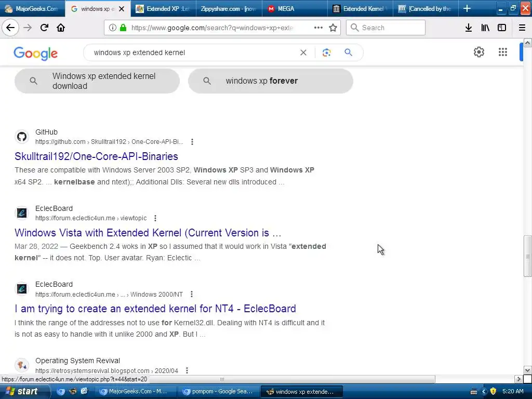Image resolution: width=532 pixels, height=399 pixels.
Task: Open a new tab with the plus button
Action: coord(467,8)
